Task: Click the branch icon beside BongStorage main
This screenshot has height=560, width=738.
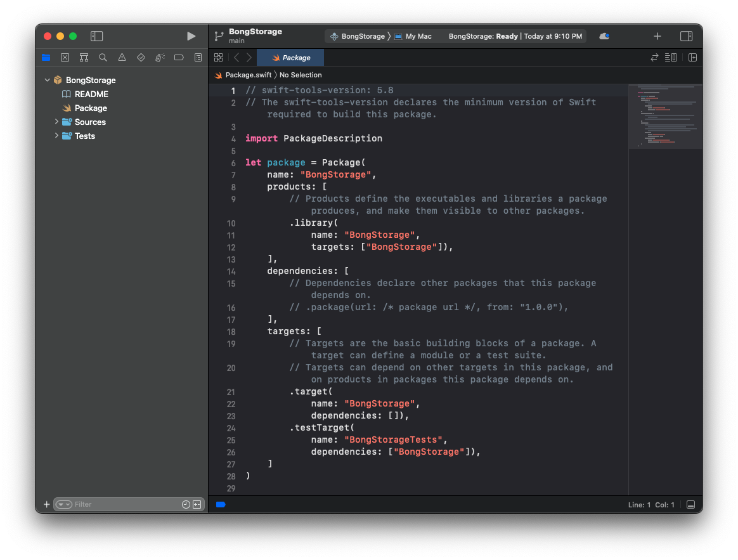Action: point(219,36)
